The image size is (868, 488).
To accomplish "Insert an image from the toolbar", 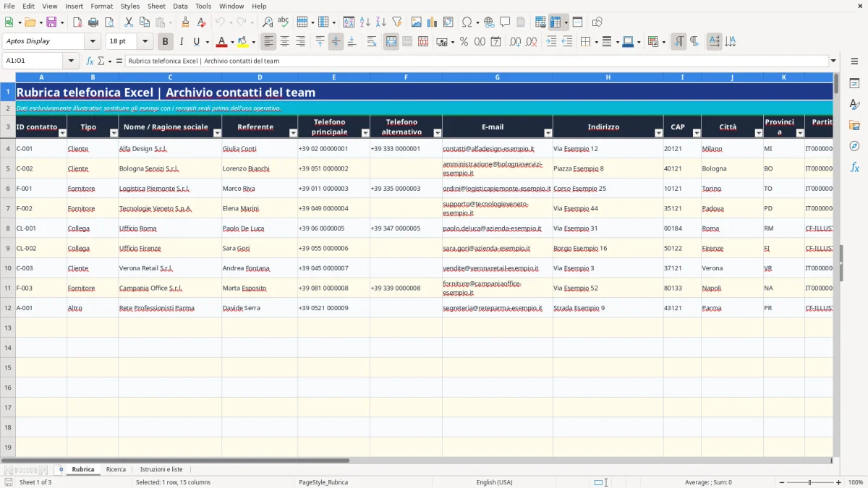I will (417, 22).
